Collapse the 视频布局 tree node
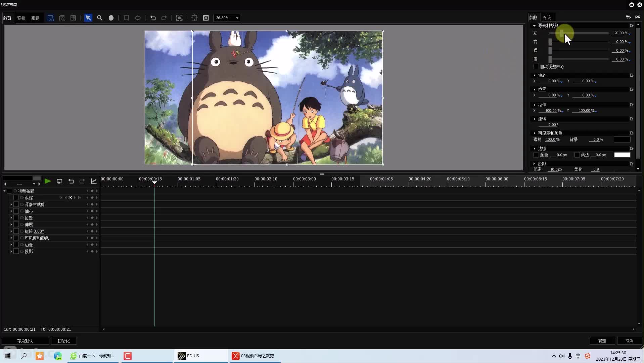The height and width of the screenshot is (363, 644). click(x=4, y=191)
